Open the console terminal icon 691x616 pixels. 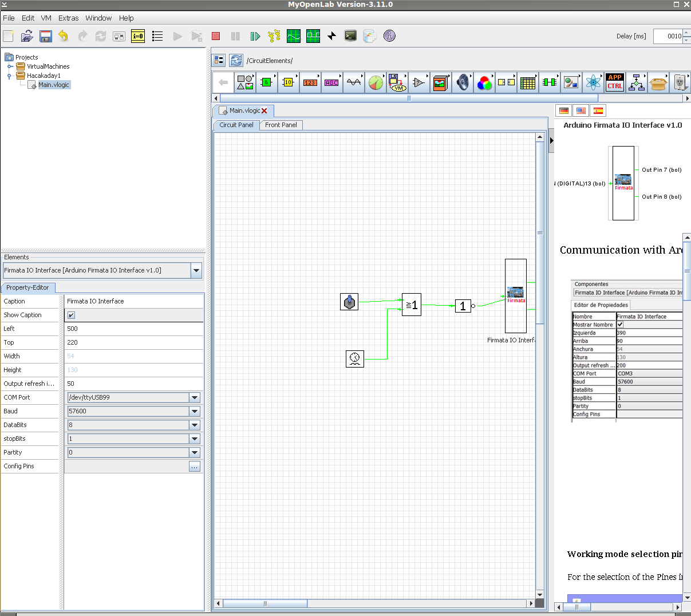[350, 36]
